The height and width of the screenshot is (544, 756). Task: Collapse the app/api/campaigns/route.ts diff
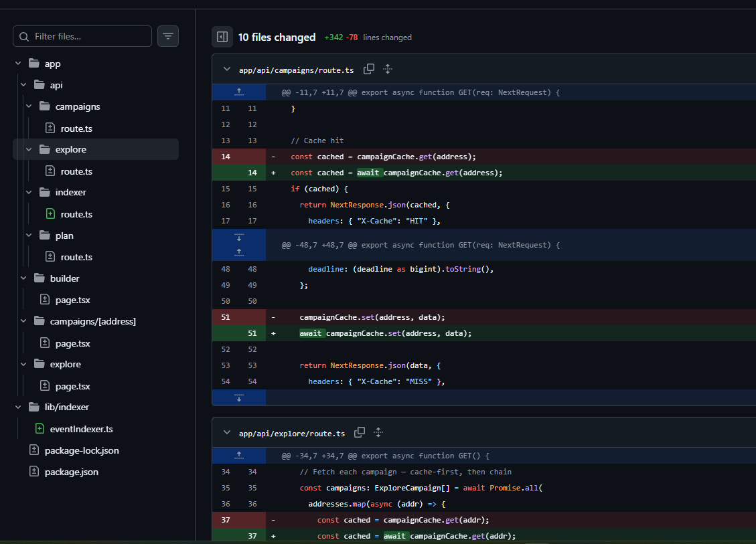tap(226, 70)
